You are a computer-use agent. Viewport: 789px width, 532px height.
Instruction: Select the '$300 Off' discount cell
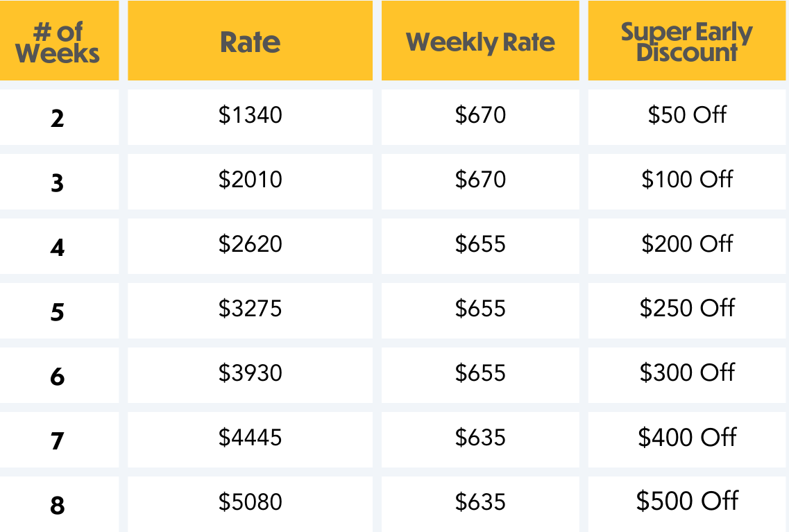[687, 373]
